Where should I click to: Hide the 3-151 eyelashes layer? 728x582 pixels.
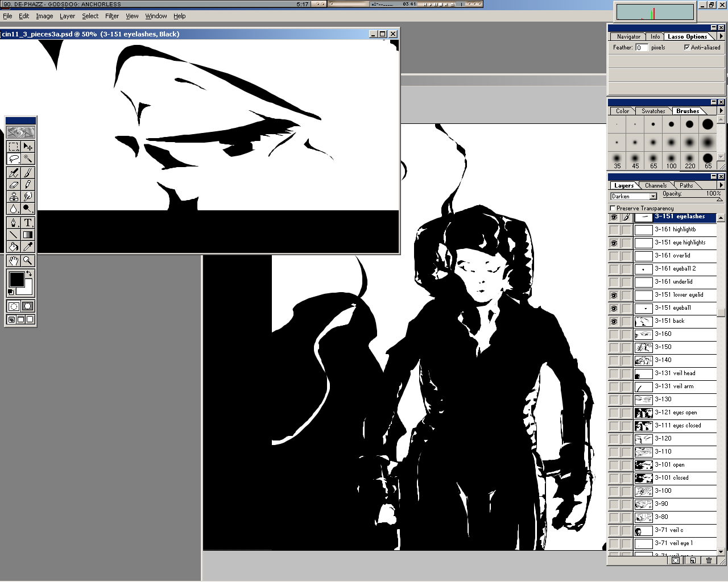(614, 217)
